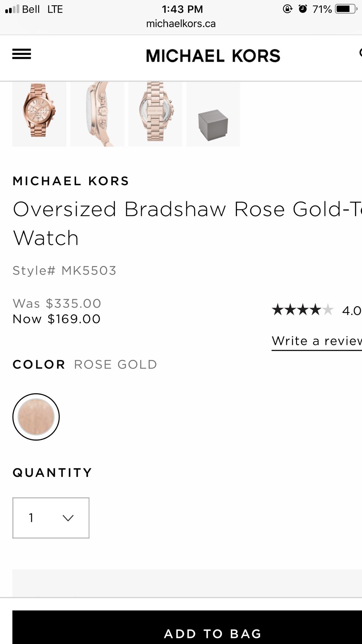
Task: View the back of watch thumbnail
Action: 155,114
